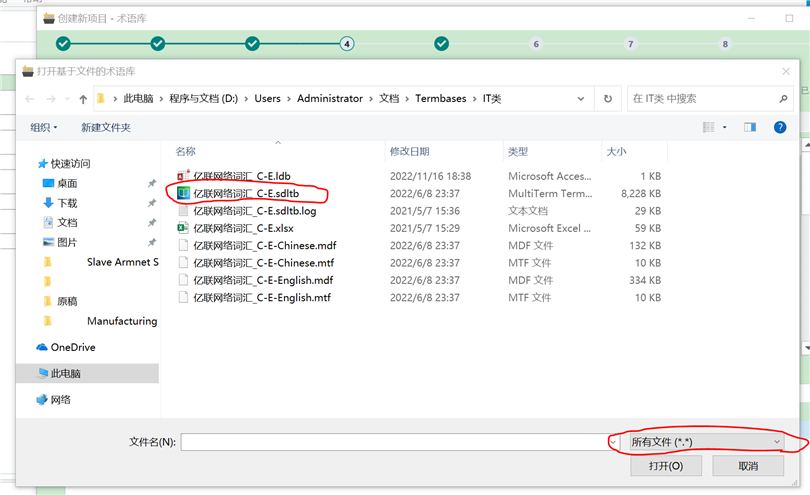
Task: Click the Excel icon of the xlsx file
Action: coord(183,228)
